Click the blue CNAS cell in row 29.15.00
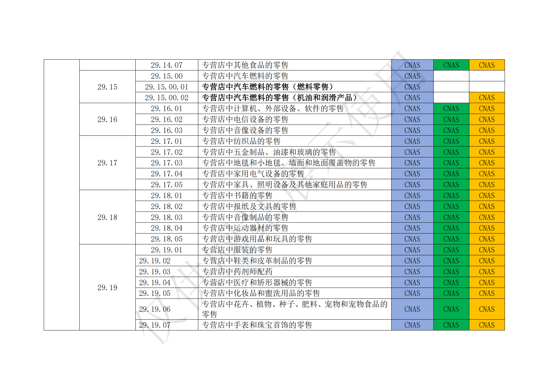The width and height of the screenshot is (555, 392). click(412, 76)
